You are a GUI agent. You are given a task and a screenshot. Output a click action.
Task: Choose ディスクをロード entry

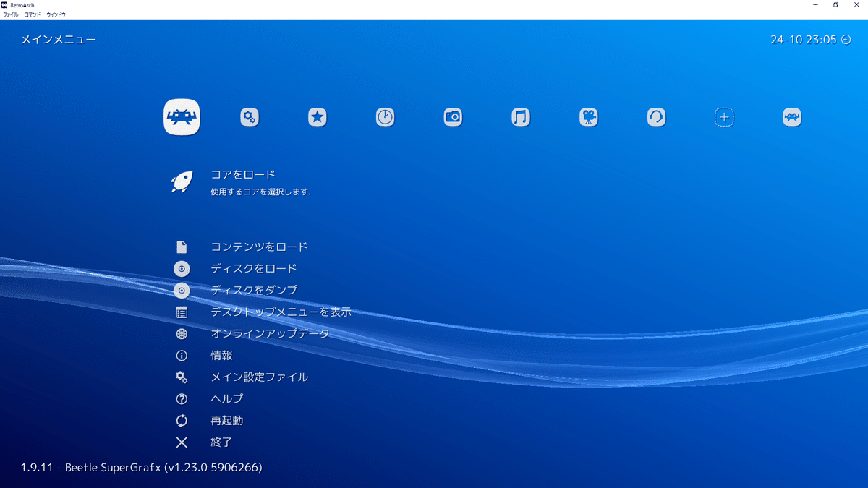tap(254, 268)
